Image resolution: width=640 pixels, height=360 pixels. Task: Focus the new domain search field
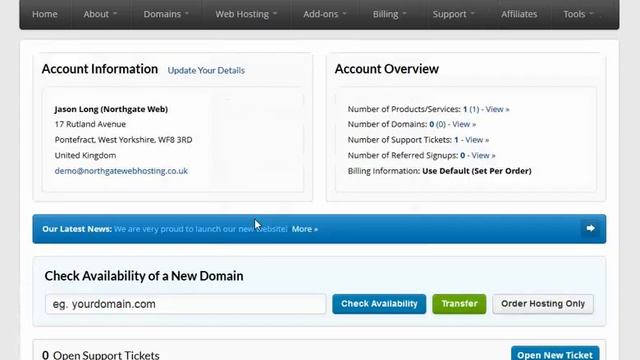pyautogui.click(x=186, y=304)
